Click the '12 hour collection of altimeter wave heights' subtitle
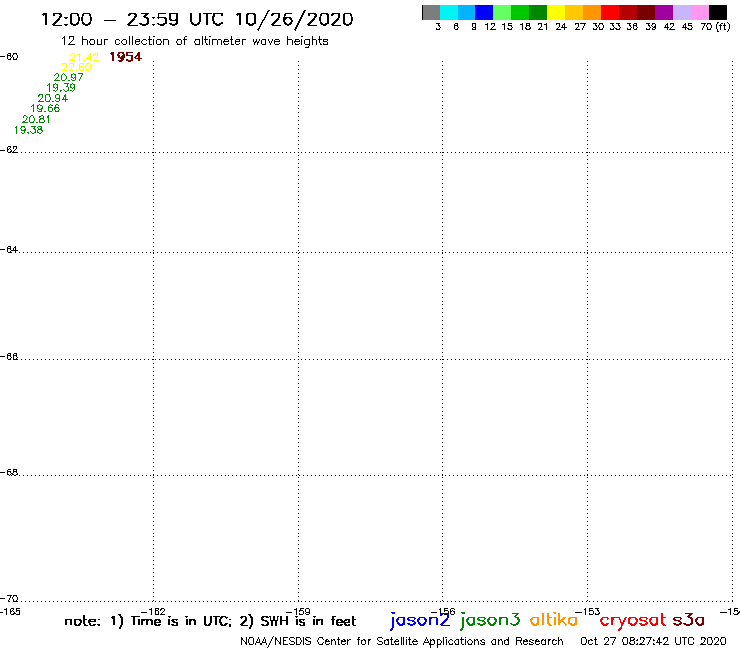 pos(194,41)
